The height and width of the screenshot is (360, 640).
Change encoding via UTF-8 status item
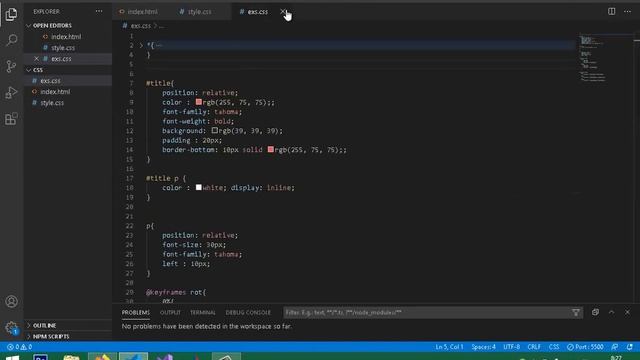(511, 347)
